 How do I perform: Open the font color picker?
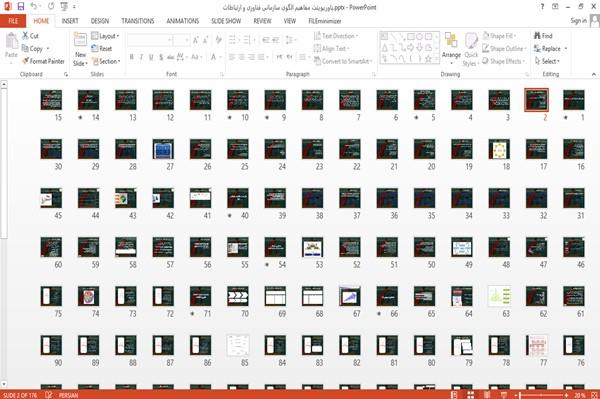pyautogui.click(x=215, y=57)
